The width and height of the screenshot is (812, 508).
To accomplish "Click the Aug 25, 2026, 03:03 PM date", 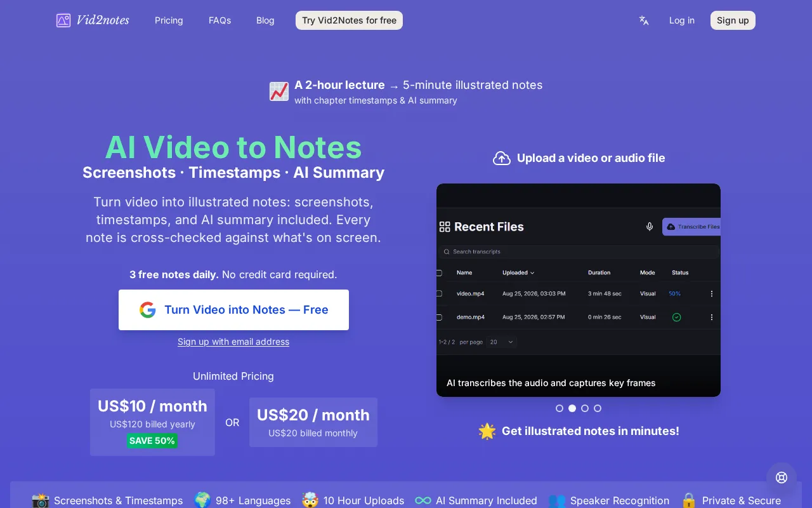I will (x=534, y=294).
